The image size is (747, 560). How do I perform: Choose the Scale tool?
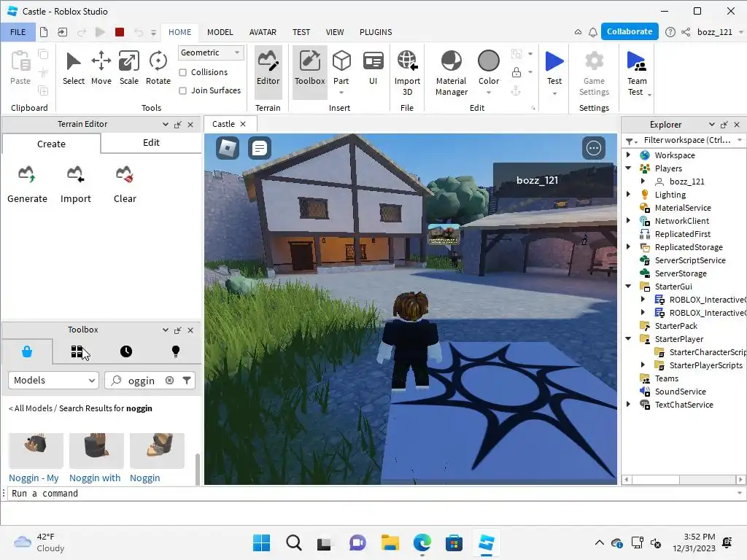click(128, 68)
